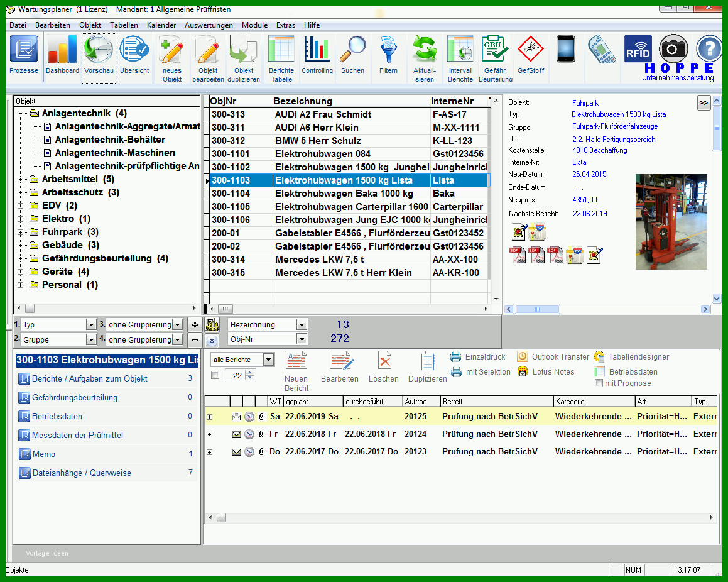728x582 pixels.
Task: Click the handheld scanner toolbar icon
Action: [x=602, y=49]
